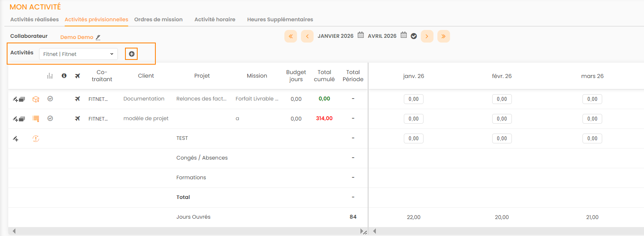
Task: Confirm the date range with the checkmark icon
Action: (x=414, y=36)
